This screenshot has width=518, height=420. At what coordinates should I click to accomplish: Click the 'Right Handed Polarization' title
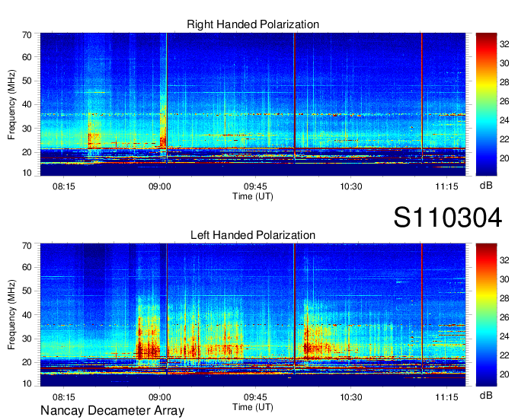tap(253, 24)
